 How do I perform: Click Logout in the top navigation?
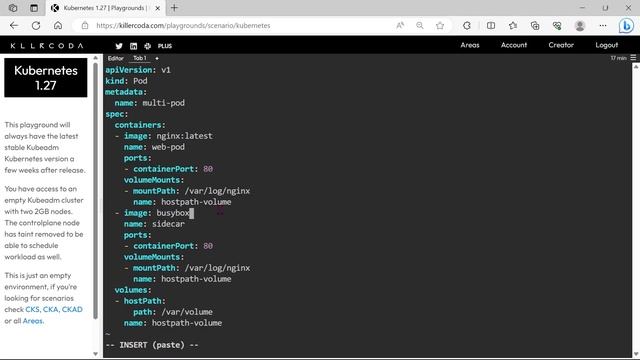pos(607,45)
